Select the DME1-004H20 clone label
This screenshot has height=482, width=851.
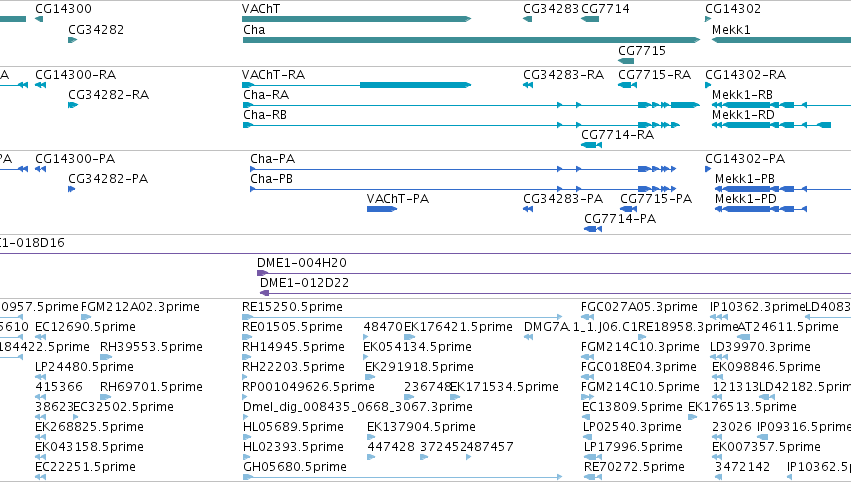pyautogui.click(x=302, y=263)
